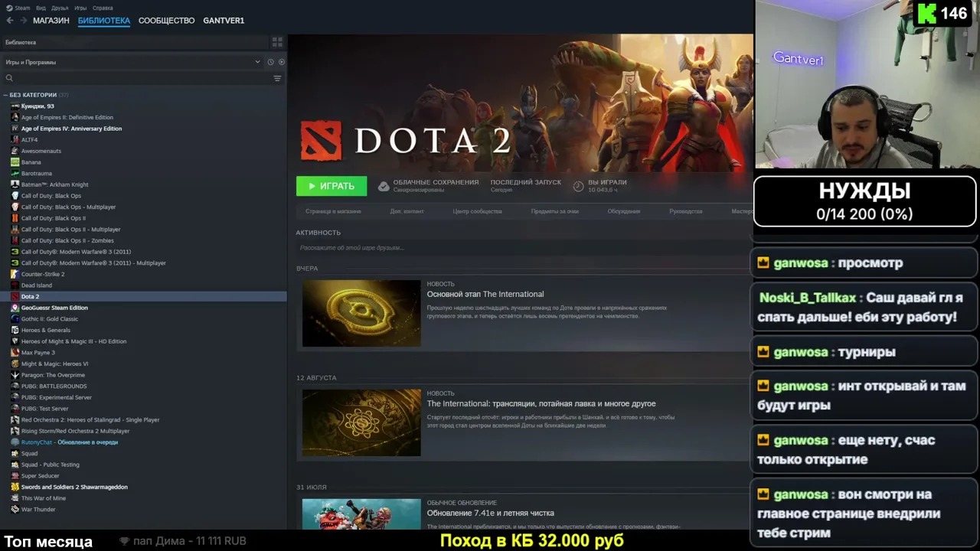This screenshot has height=551, width=980.
Task: Click the War Thunder game icon
Action: pyautogui.click(x=15, y=510)
